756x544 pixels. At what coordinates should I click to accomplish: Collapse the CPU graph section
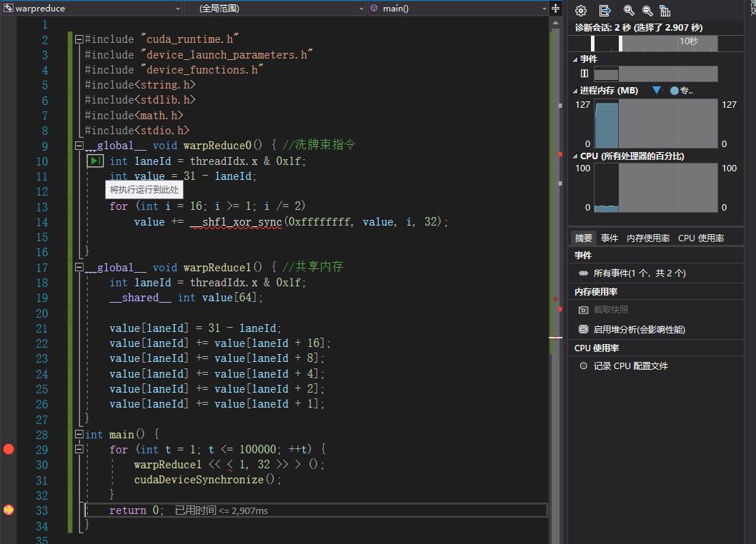[575, 156]
